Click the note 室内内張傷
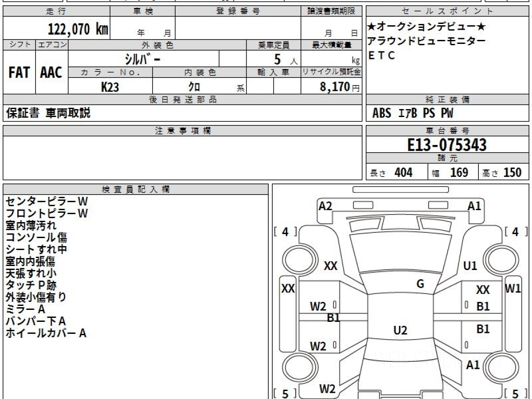 click(x=30, y=262)
